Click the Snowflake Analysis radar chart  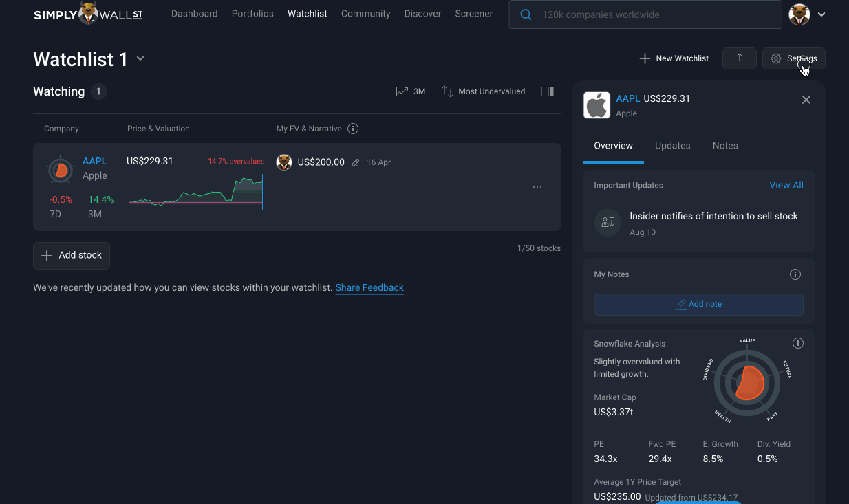[x=747, y=383]
